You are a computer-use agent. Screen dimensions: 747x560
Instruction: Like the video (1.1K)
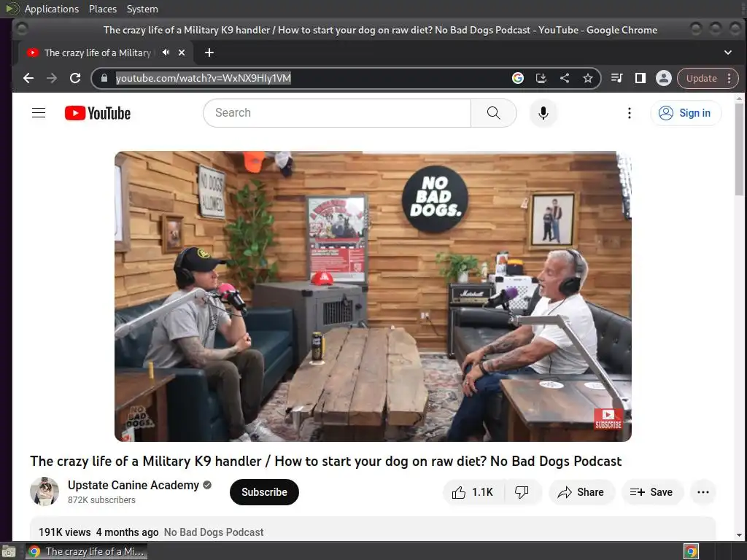coord(473,492)
